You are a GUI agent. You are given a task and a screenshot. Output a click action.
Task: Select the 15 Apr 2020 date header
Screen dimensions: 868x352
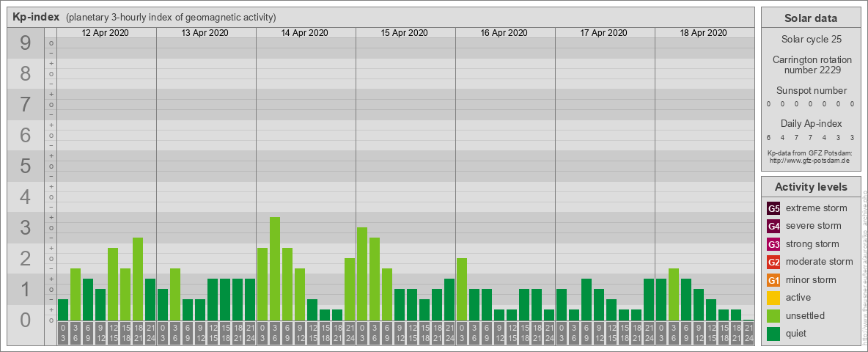[x=404, y=33]
